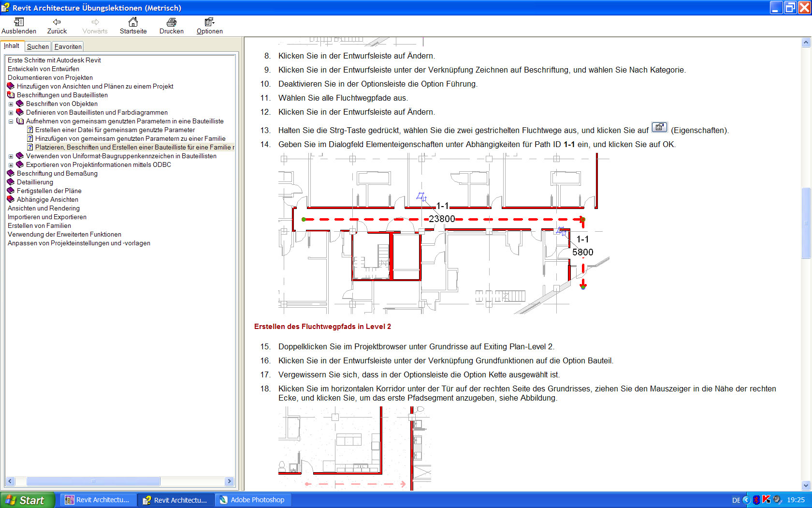This screenshot has height=508, width=812.
Task: Click the red K tray icon
Action: 767,500
